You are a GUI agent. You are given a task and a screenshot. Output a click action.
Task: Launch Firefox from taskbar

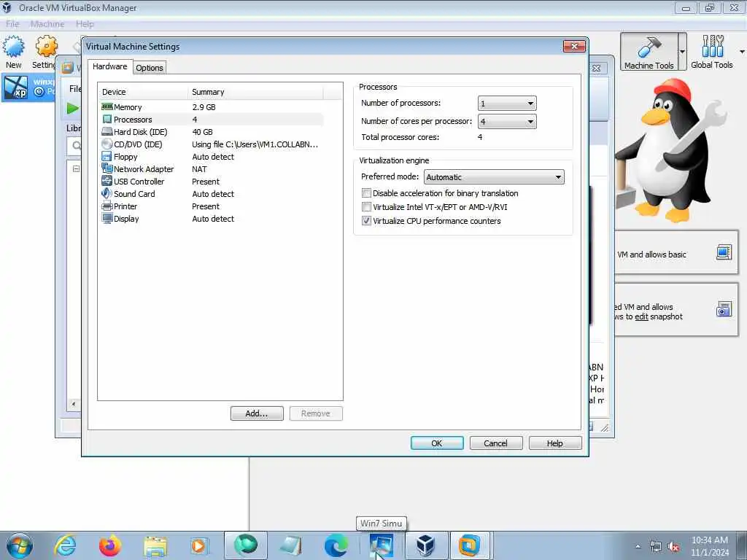click(x=110, y=545)
